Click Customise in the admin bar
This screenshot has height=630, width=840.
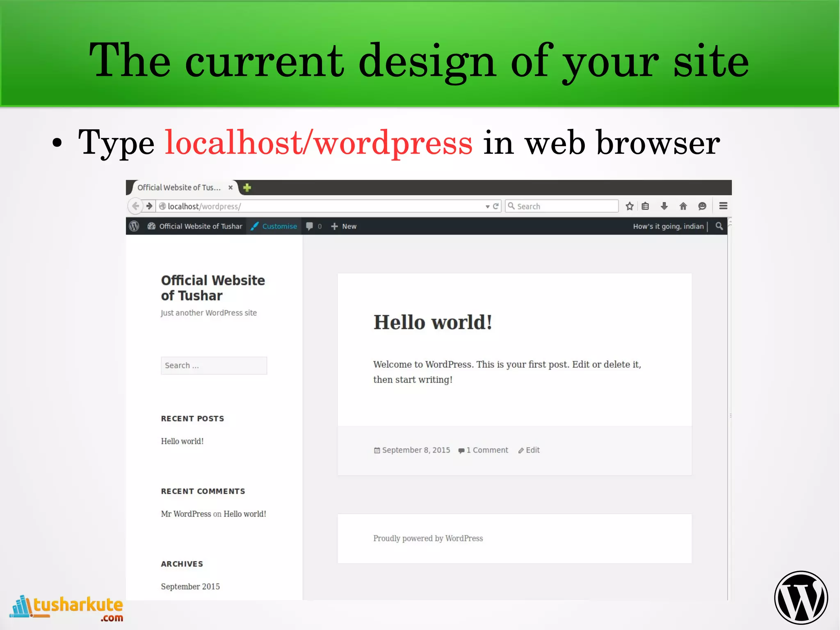click(274, 226)
